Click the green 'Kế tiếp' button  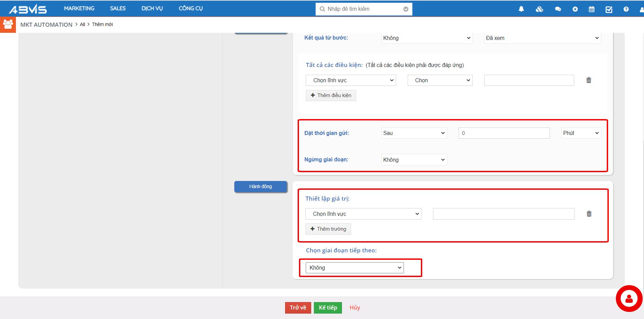click(x=328, y=307)
